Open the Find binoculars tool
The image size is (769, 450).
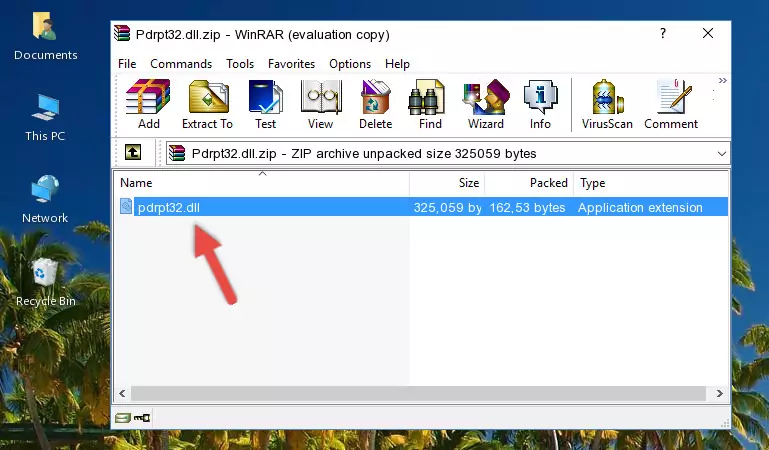tap(430, 104)
